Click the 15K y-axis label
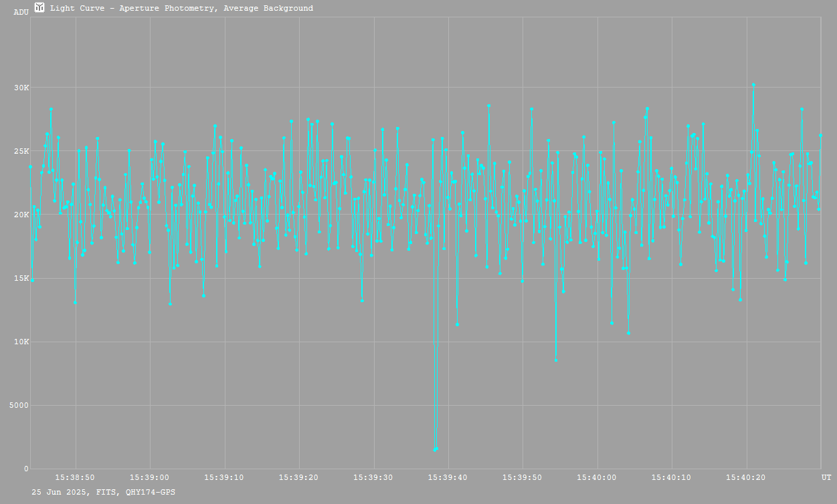 tap(21, 278)
